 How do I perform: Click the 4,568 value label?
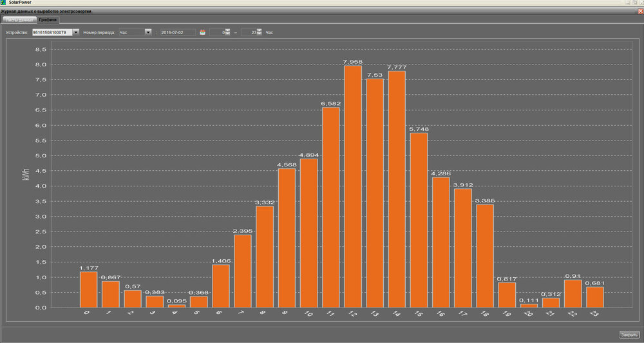(x=287, y=165)
